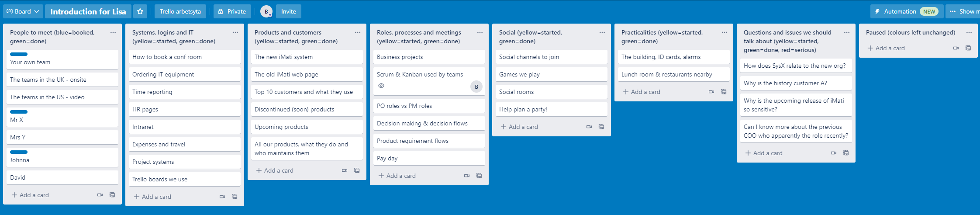Star the Introduction for Lisa board
The image size is (980, 215).
point(140,11)
